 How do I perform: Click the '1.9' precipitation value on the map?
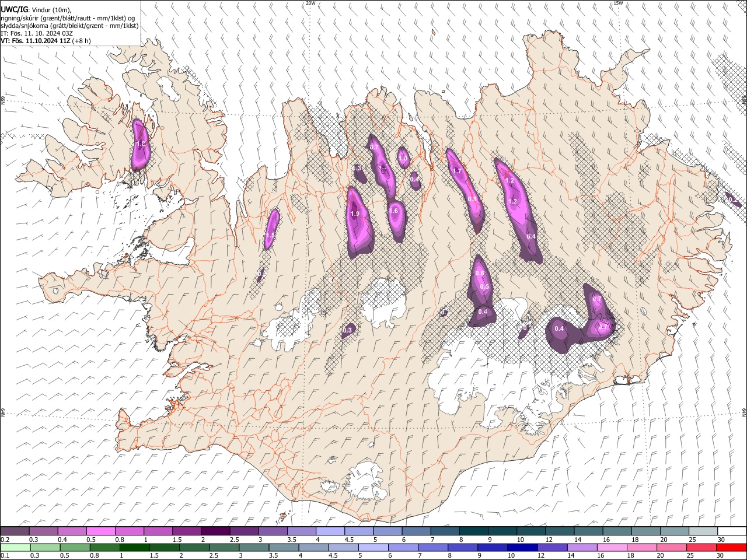tap(355, 214)
